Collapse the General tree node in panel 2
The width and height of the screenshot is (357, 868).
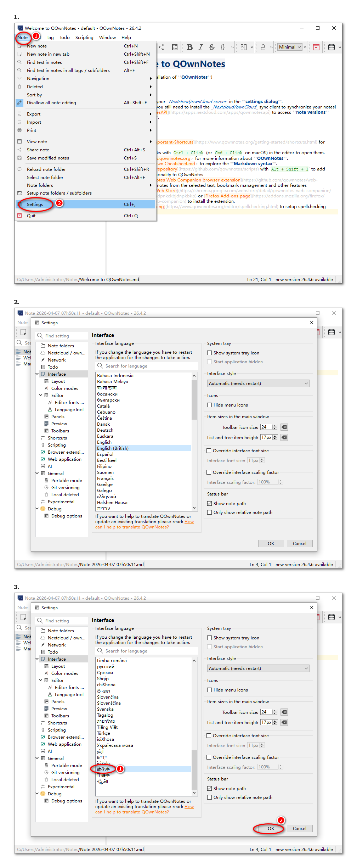pyautogui.click(x=37, y=473)
